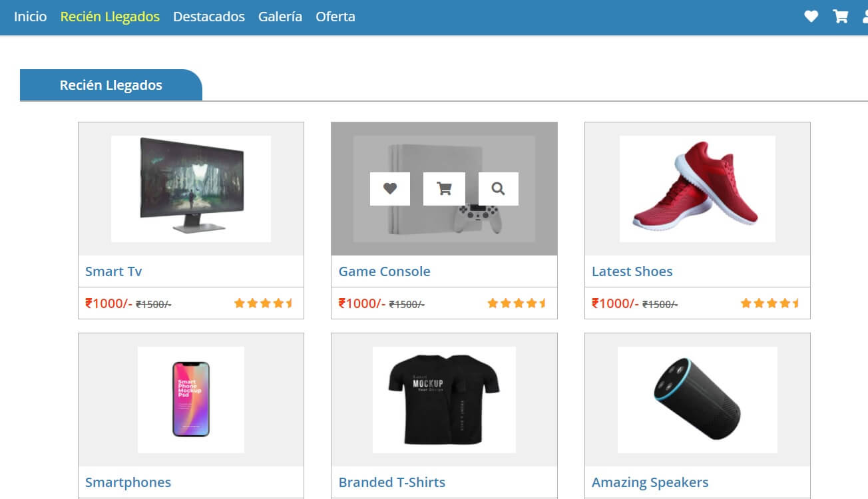Add Game Console to cart via overlay icon
The image size is (868, 499).
click(x=444, y=189)
